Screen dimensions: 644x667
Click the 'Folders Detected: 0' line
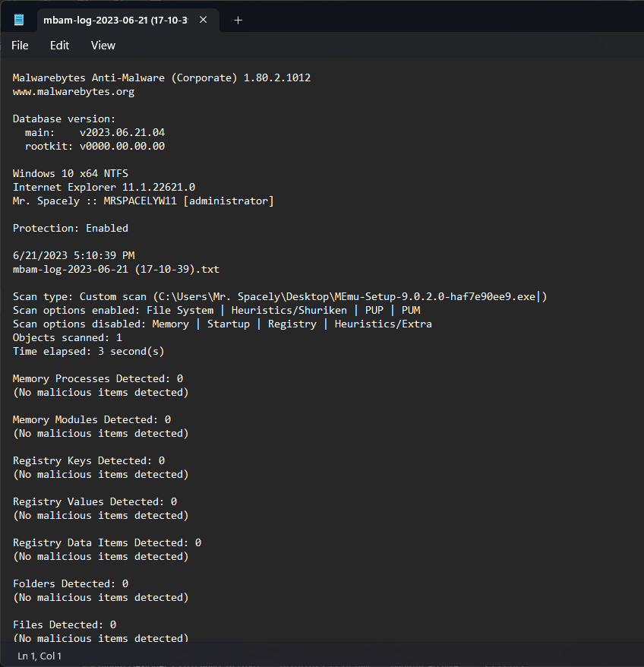(71, 583)
